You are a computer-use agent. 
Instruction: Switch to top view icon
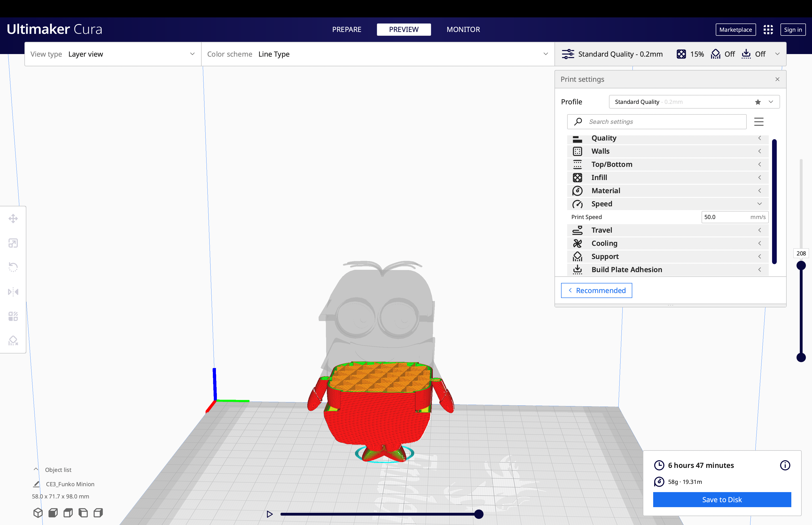(x=68, y=513)
